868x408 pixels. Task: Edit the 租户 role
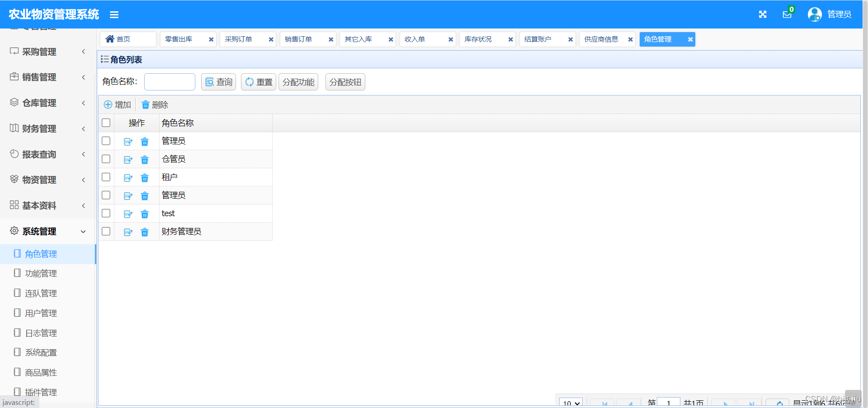[x=128, y=178]
